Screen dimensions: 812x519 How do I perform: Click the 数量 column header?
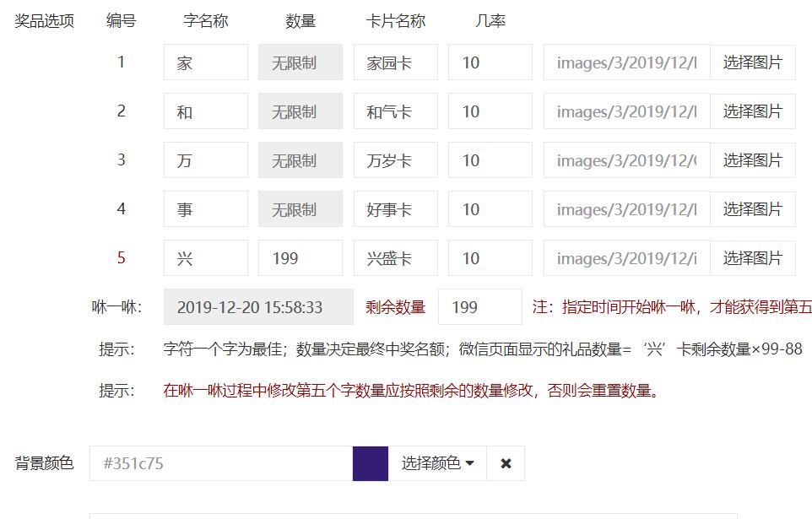click(300, 21)
